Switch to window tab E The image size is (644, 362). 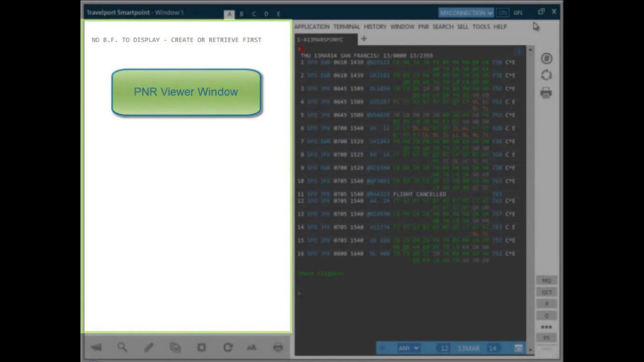pos(278,14)
